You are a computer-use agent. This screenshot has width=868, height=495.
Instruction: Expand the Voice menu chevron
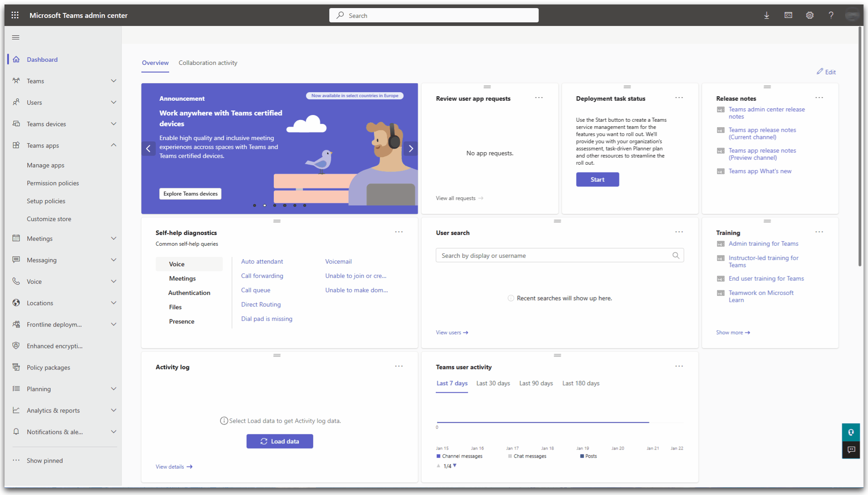114,282
